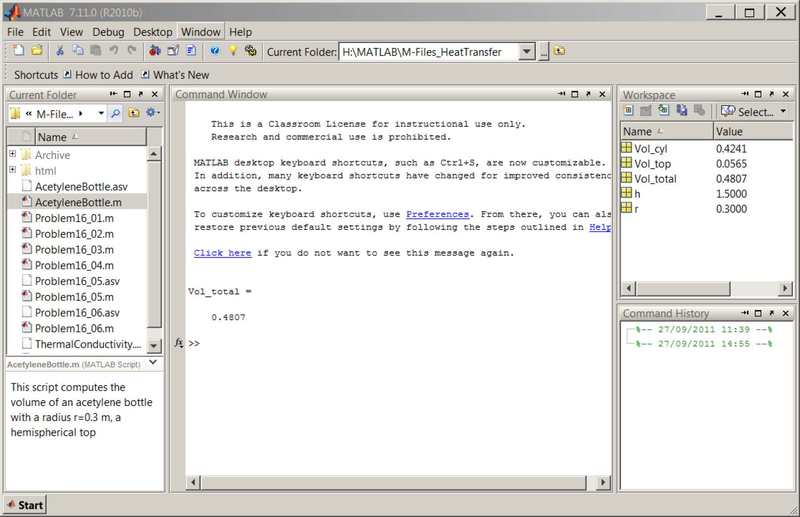Go up one folder level from main toolbar
Image resolution: width=800 pixels, height=517 pixels.
[x=559, y=51]
